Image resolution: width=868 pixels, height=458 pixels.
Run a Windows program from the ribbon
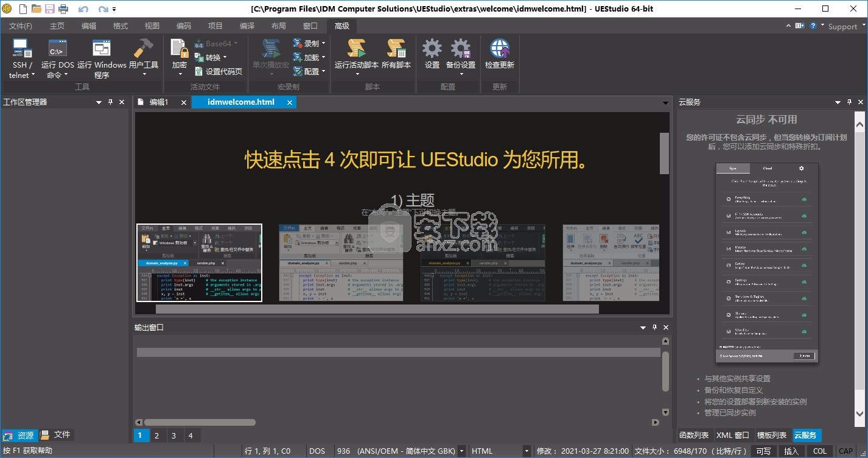[x=102, y=59]
